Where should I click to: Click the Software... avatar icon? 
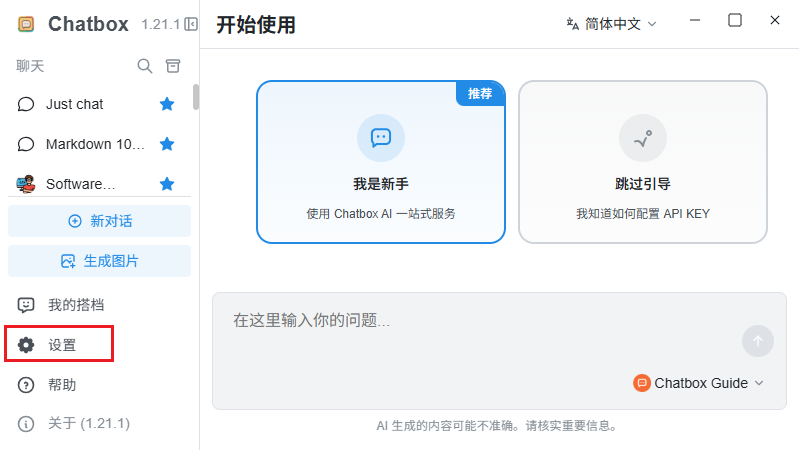(26, 184)
